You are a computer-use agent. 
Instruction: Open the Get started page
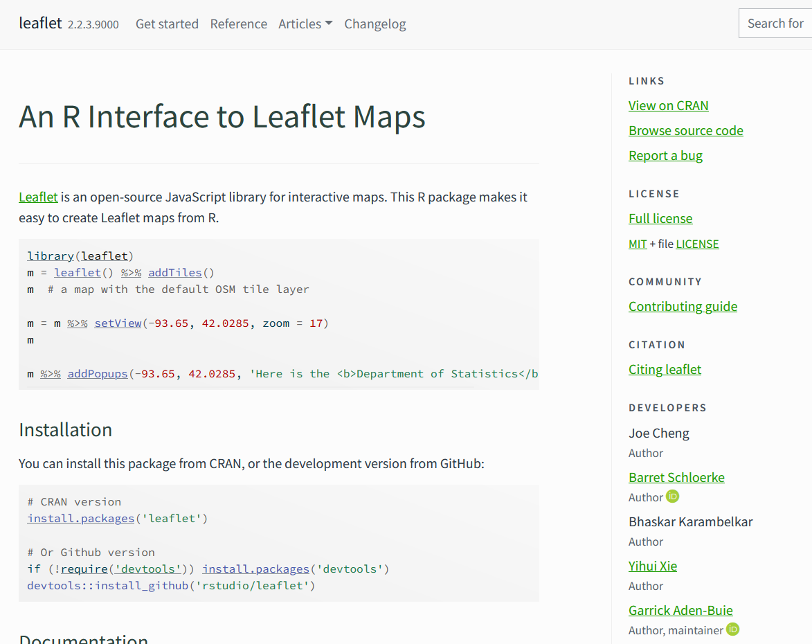pyautogui.click(x=167, y=24)
